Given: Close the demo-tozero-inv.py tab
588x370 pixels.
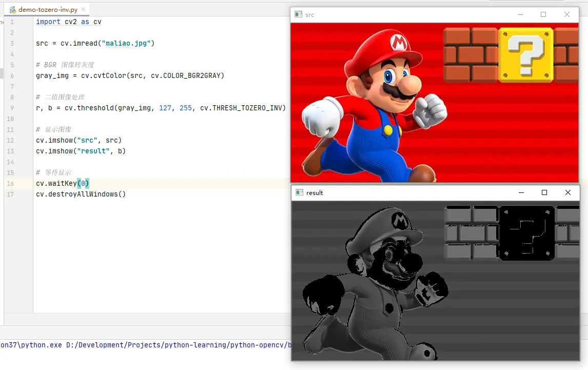Looking at the screenshot, I should coord(83,9).
